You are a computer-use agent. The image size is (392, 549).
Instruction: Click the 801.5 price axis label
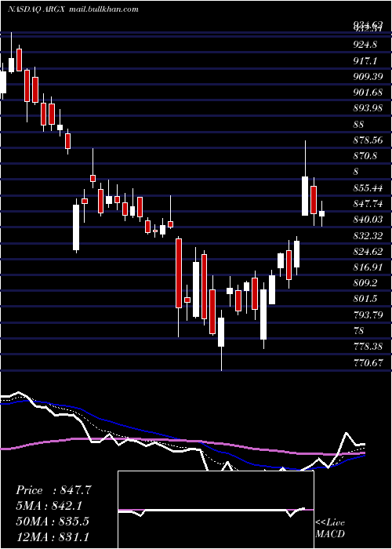coord(365,299)
